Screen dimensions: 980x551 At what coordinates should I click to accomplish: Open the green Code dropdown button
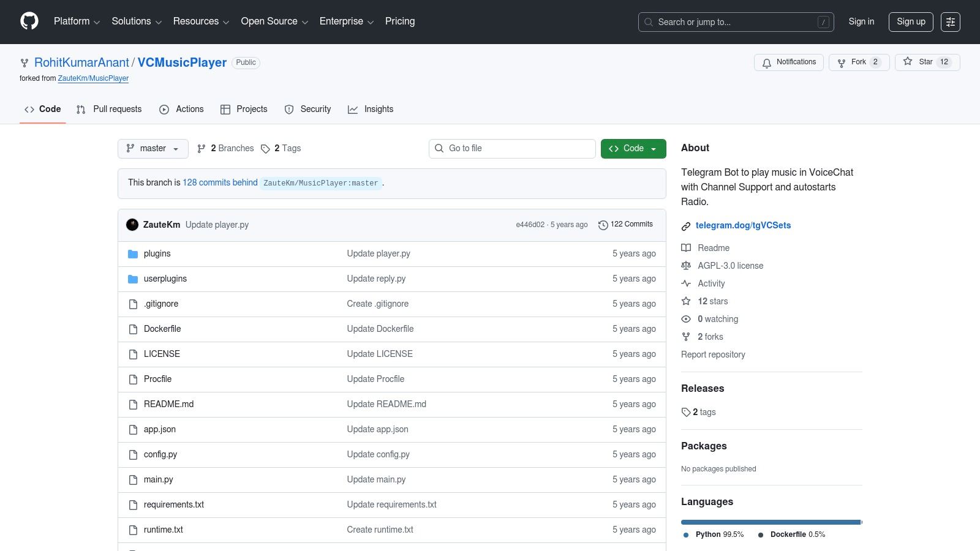(633, 149)
